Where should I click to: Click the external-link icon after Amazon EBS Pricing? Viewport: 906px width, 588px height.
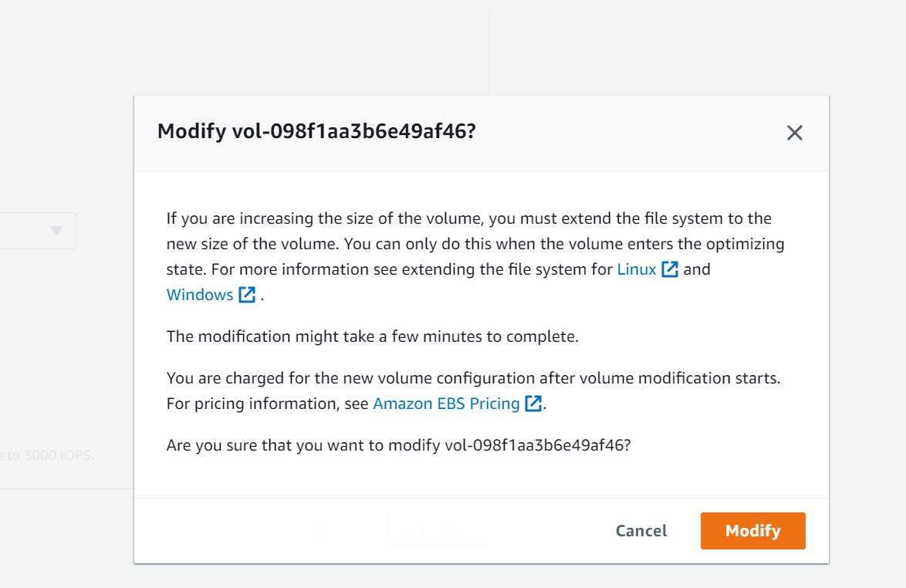532,404
